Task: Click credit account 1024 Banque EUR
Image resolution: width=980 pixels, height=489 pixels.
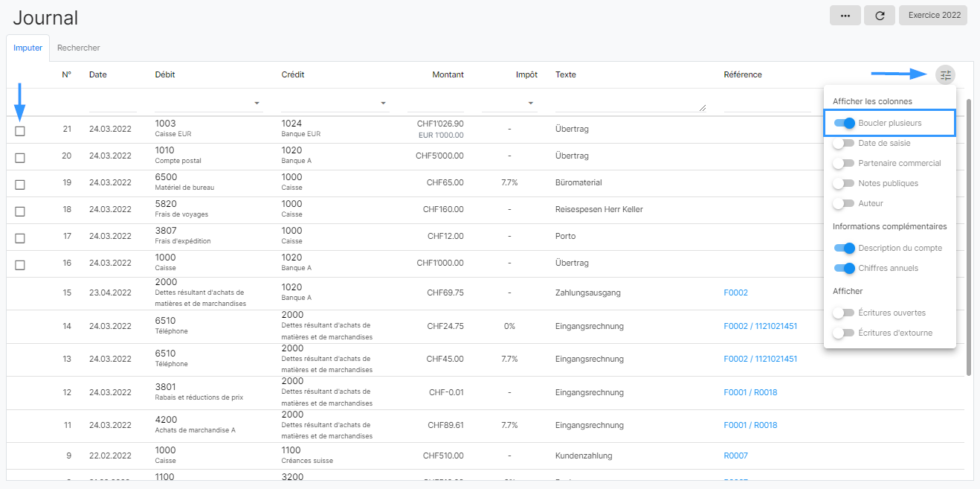Action: click(x=301, y=128)
